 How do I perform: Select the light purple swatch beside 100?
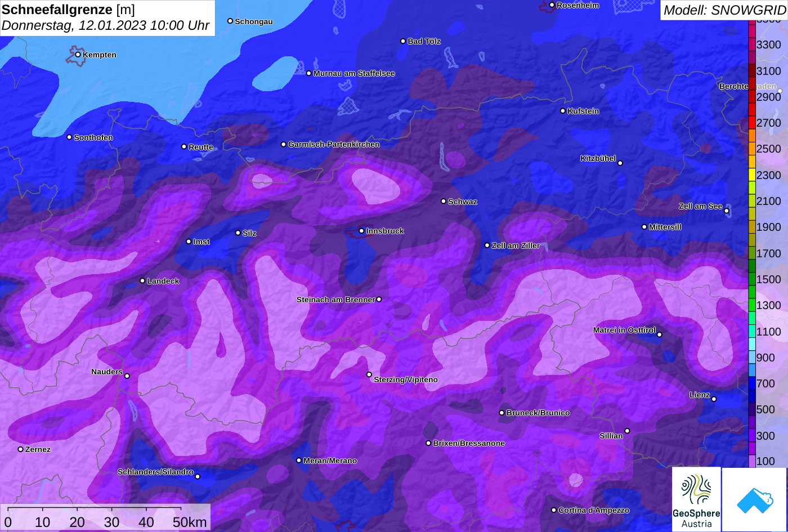752,461
